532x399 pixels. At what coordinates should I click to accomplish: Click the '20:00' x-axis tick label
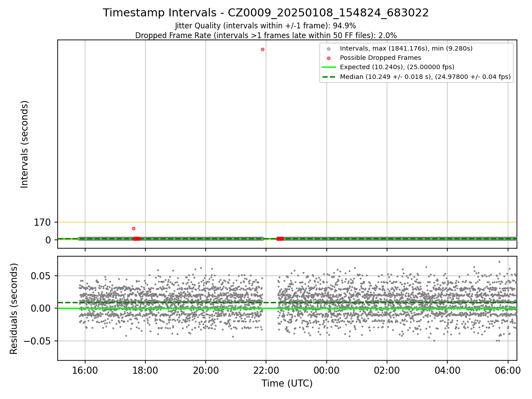click(x=206, y=370)
